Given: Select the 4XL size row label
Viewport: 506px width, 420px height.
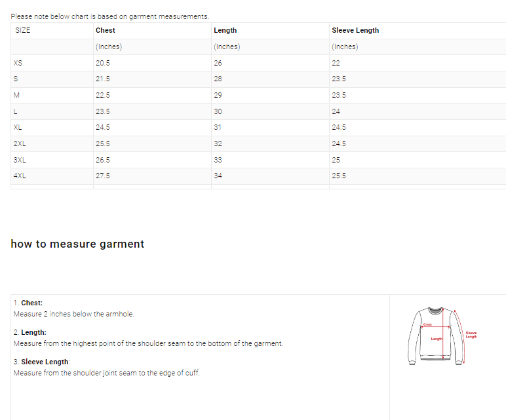Looking at the screenshot, I should 20,176.
